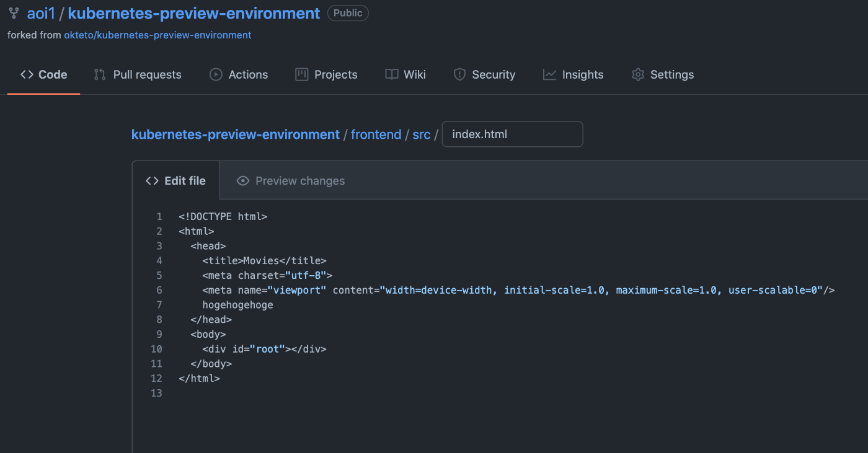Click the fork icon beside aoi1
Screen dimensions: 868x453
pyautogui.click(x=14, y=13)
